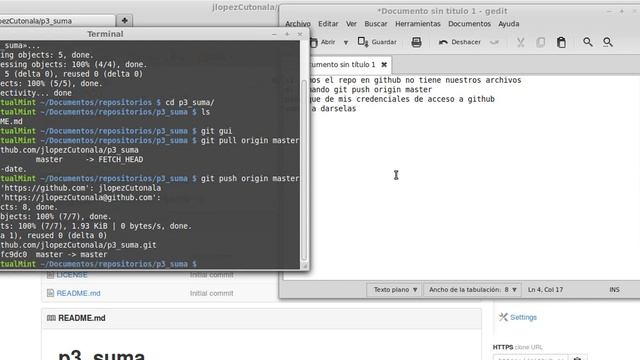Click the LICENSE file icon on GitHub
Screen dimensions: 640x360
click(x=50, y=275)
